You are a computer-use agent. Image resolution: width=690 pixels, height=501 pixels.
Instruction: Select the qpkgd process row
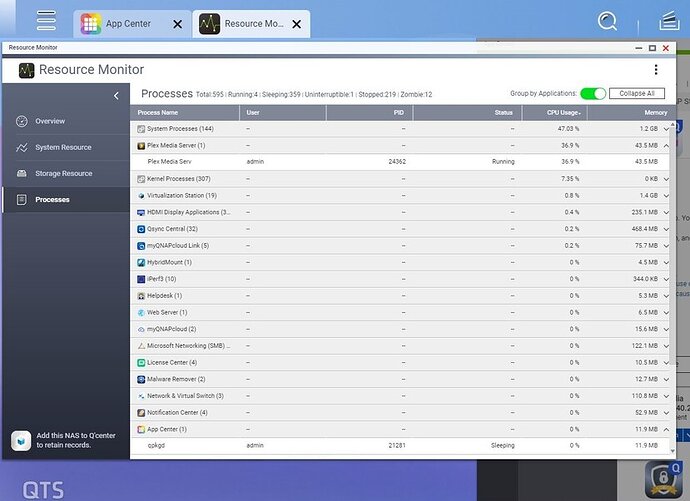coord(400,446)
